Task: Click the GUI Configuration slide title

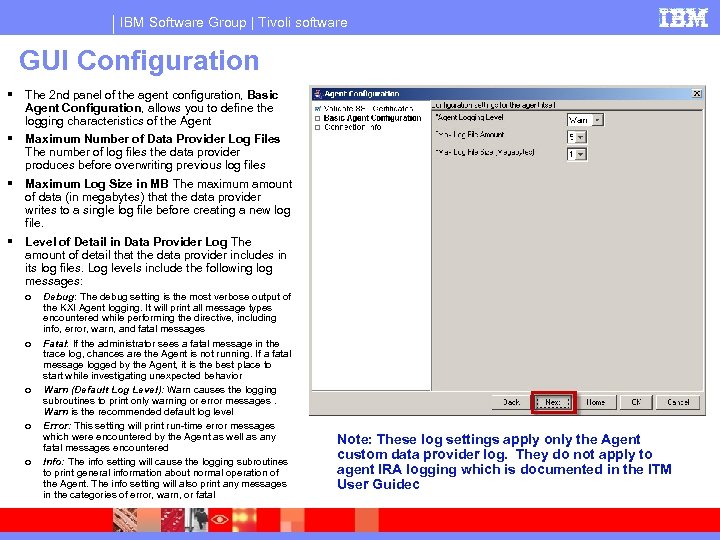Action: click(139, 61)
